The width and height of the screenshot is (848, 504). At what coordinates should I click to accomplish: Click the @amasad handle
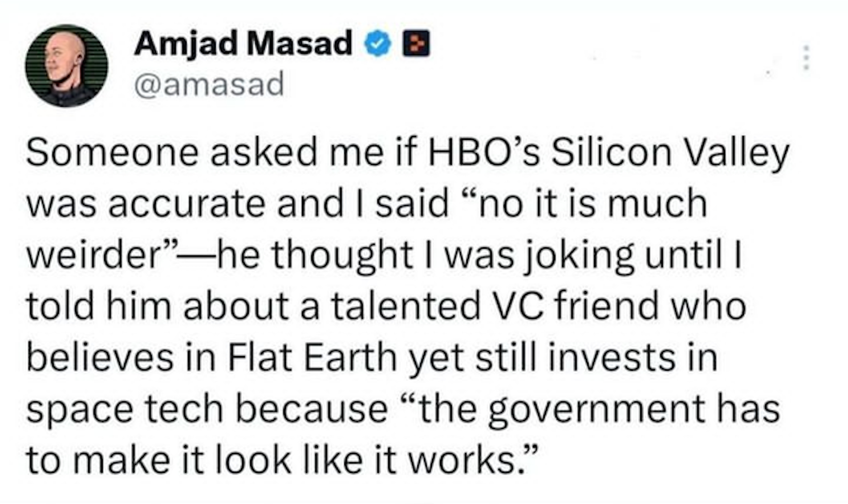click(x=209, y=84)
